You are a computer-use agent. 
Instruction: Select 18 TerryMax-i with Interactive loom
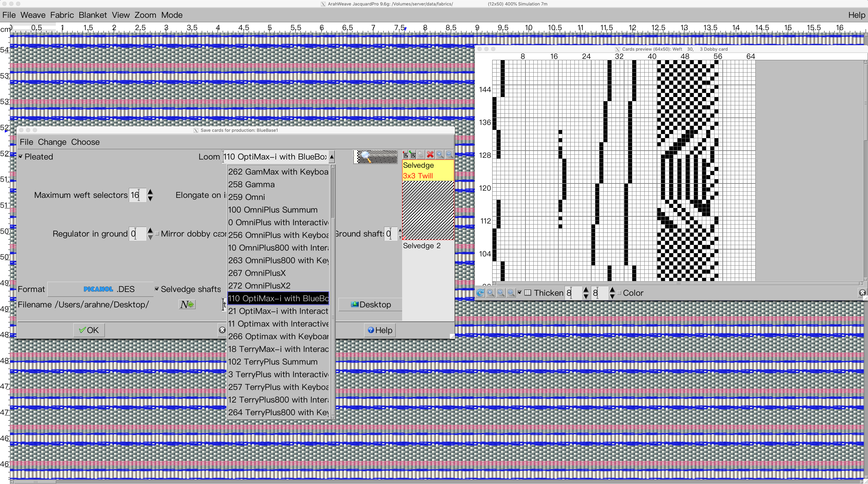tap(278, 349)
